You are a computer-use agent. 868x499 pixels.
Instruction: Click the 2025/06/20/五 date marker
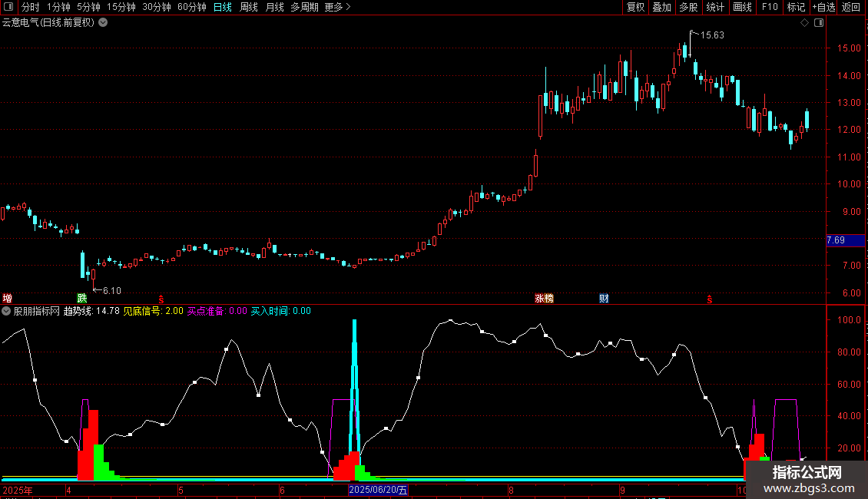pyautogui.click(x=378, y=490)
